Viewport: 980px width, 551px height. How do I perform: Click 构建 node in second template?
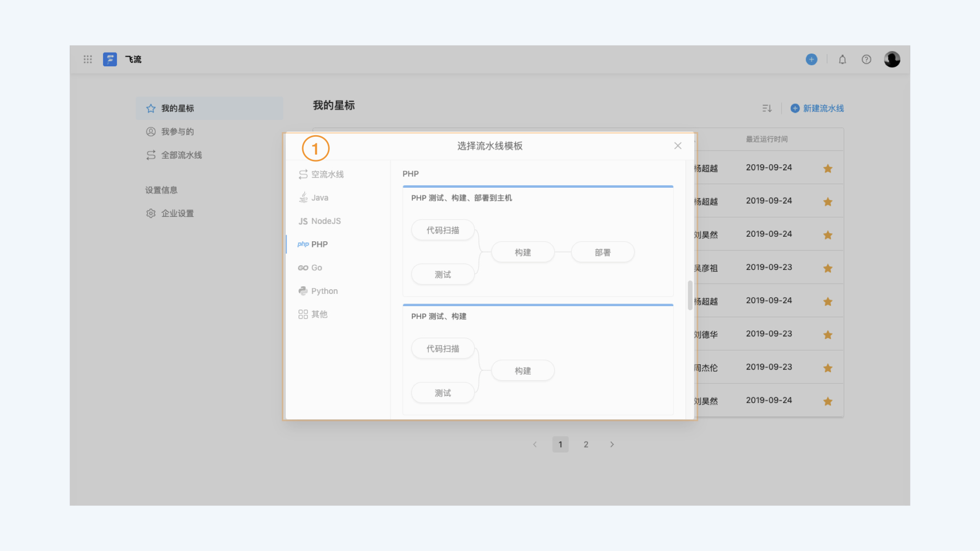point(523,370)
